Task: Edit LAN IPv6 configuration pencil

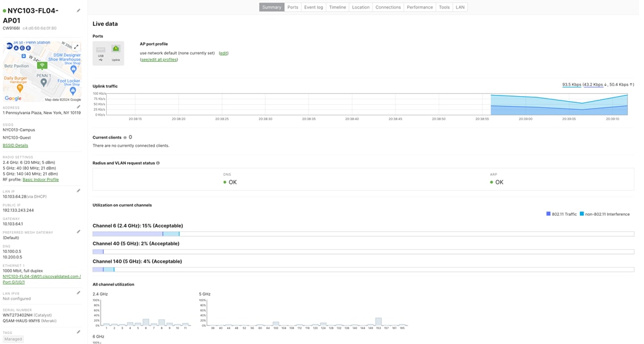Action: (78, 293)
